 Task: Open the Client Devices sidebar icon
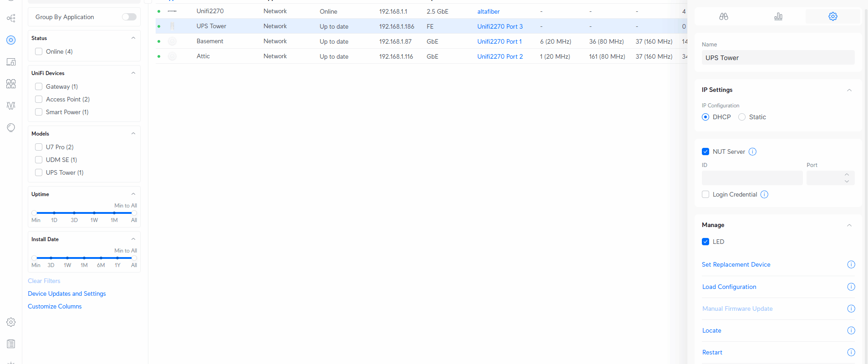point(11,62)
